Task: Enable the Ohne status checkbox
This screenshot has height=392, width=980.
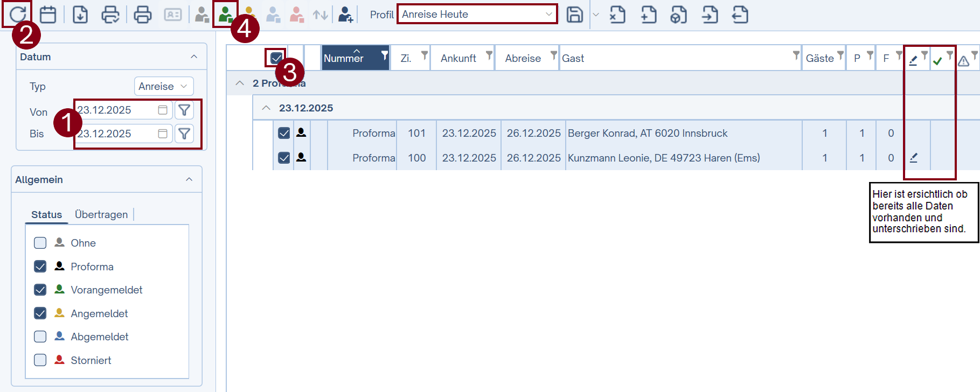Action: [40, 243]
